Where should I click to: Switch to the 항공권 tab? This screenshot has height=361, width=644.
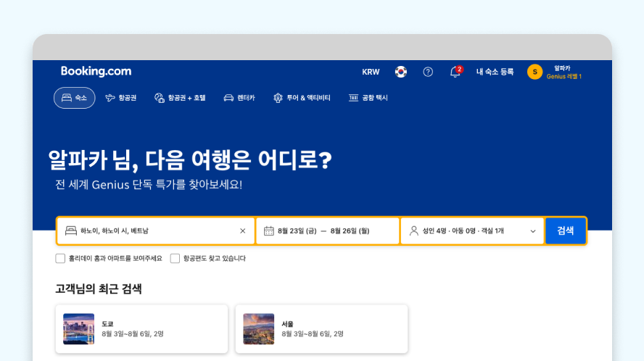tap(120, 98)
